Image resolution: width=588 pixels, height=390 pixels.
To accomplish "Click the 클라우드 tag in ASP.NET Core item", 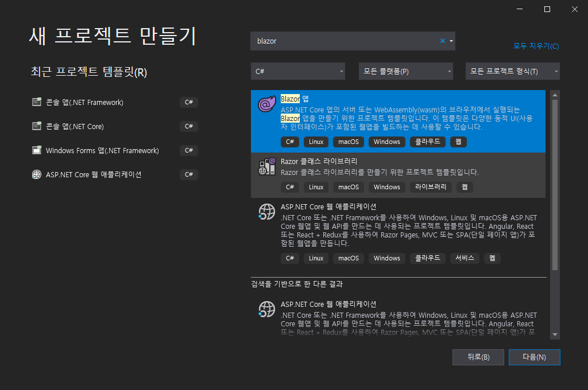I will point(427,258).
